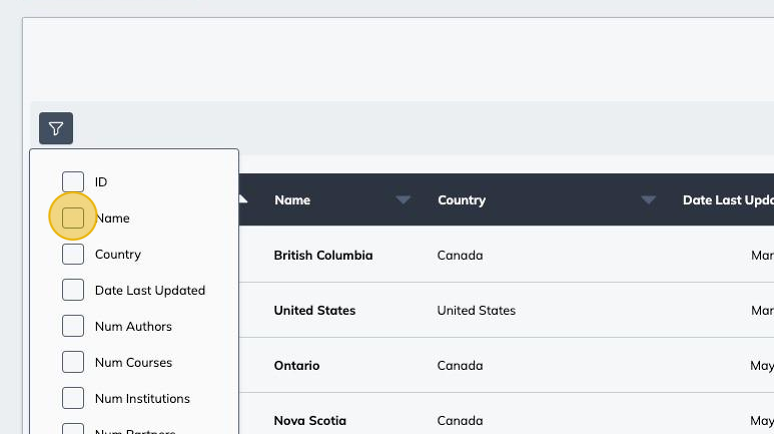Open the British Columbia entry
Image resolution: width=774 pixels, height=434 pixels.
point(323,255)
